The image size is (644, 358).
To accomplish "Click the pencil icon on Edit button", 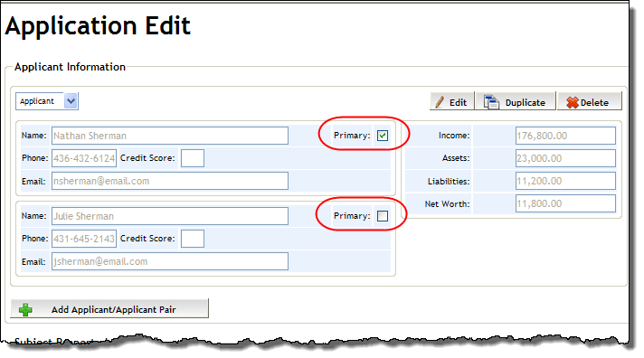I will pyautogui.click(x=440, y=102).
